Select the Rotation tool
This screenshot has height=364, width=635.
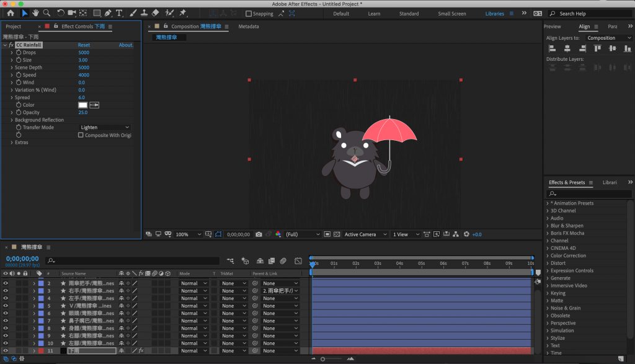point(60,13)
